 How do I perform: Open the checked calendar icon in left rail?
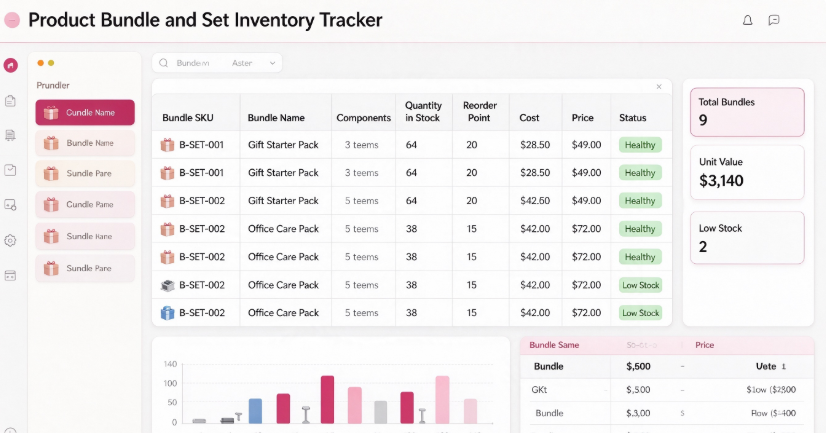(x=11, y=170)
